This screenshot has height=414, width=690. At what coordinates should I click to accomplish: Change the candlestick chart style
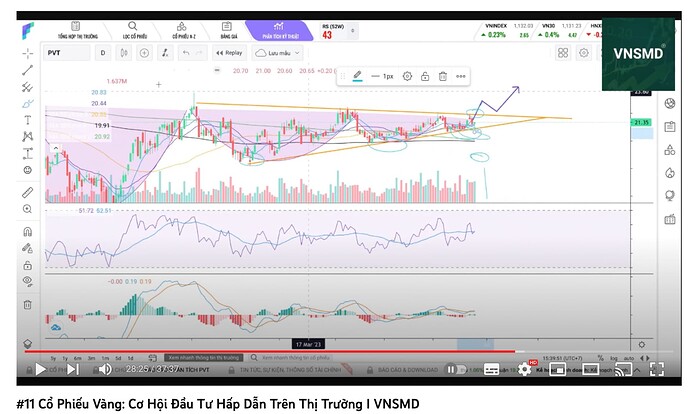(x=124, y=53)
